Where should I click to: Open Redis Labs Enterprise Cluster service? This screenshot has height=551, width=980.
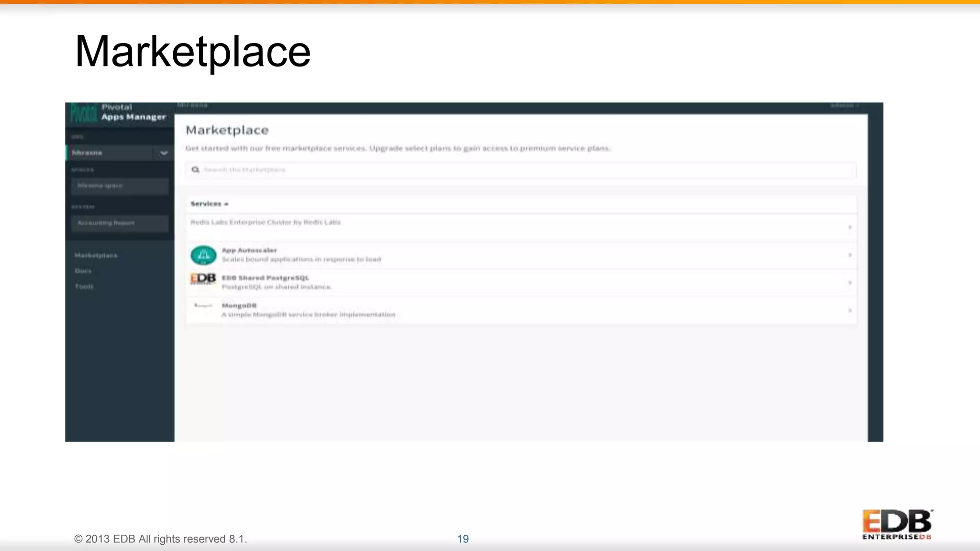(x=266, y=222)
